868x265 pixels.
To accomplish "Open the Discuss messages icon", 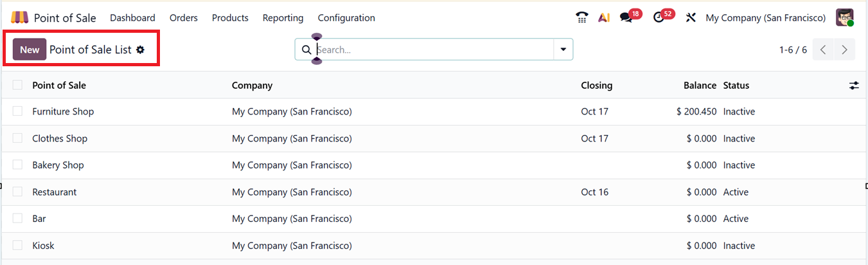I will click(626, 18).
